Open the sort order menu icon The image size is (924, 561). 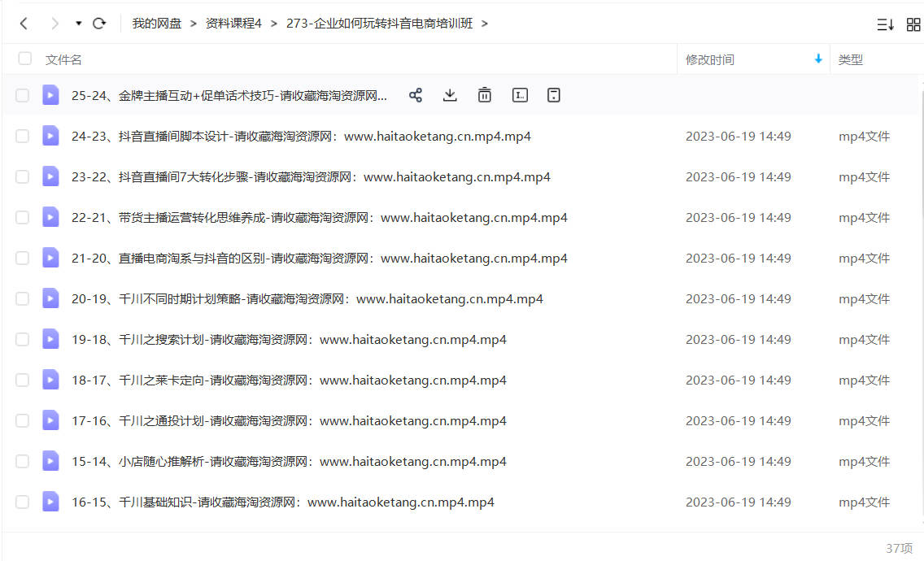click(885, 24)
